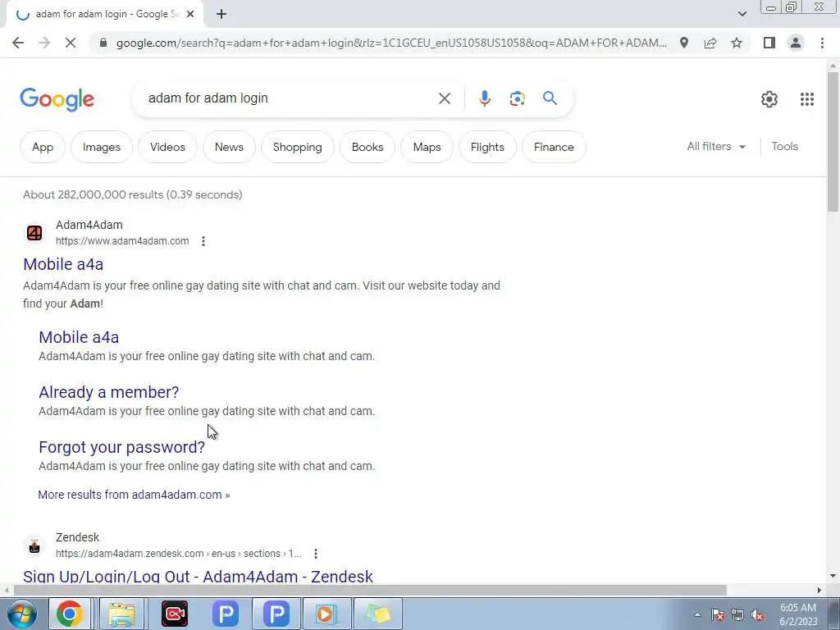Click Chrome icon in taskbar
The height and width of the screenshot is (630, 840).
(x=70, y=614)
